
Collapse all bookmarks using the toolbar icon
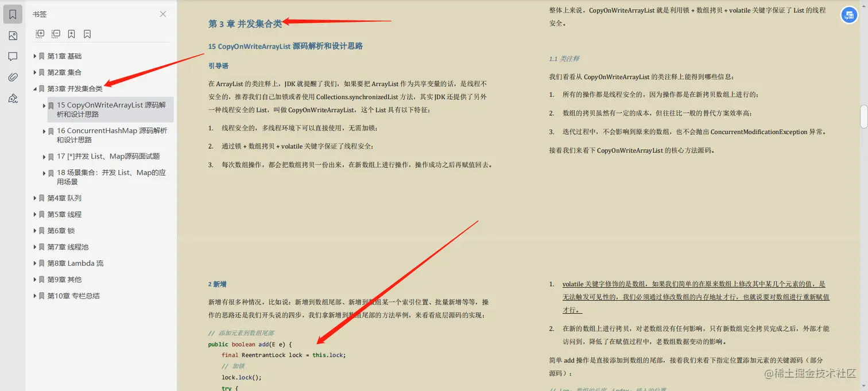56,33
